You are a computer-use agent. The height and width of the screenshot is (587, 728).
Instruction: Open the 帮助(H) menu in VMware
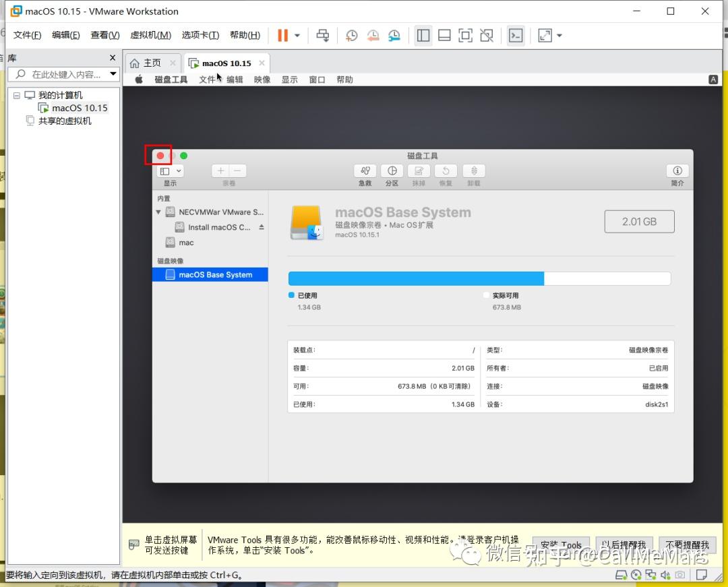245,35
